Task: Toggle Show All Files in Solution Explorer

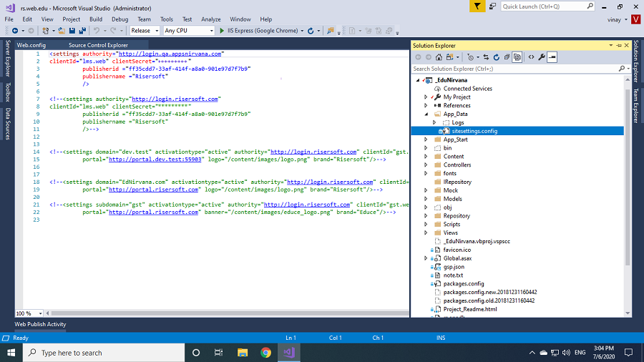Action: pyautogui.click(x=517, y=57)
